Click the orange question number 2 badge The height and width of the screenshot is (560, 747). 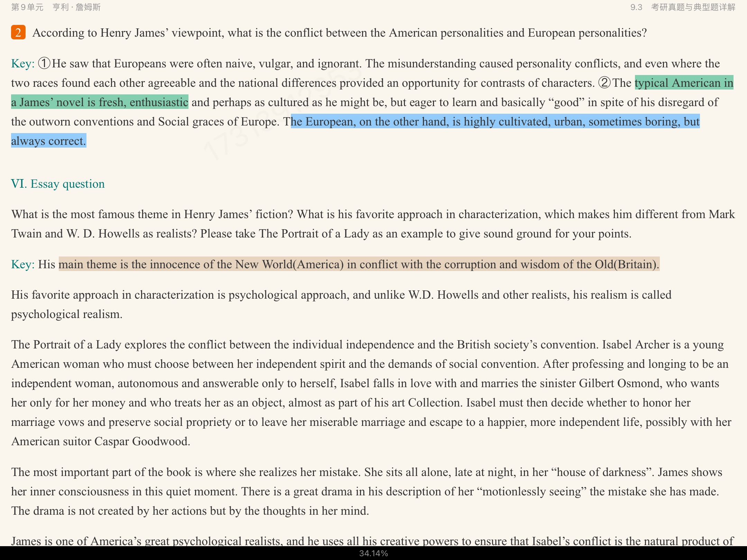[x=18, y=32]
